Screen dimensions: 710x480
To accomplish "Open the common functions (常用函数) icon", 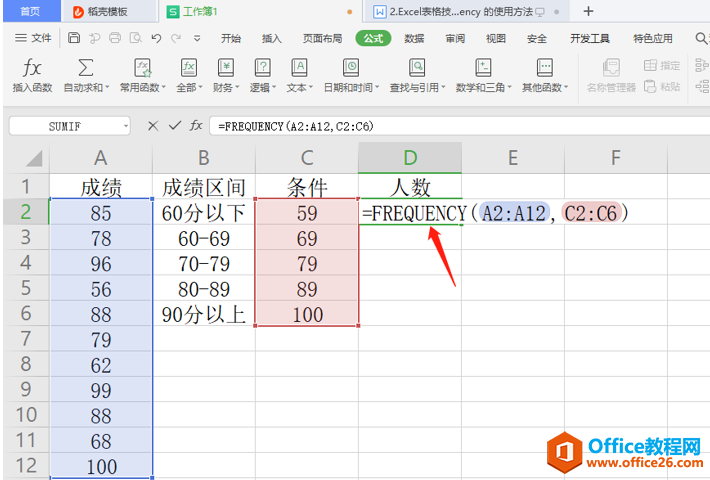I will point(143,68).
